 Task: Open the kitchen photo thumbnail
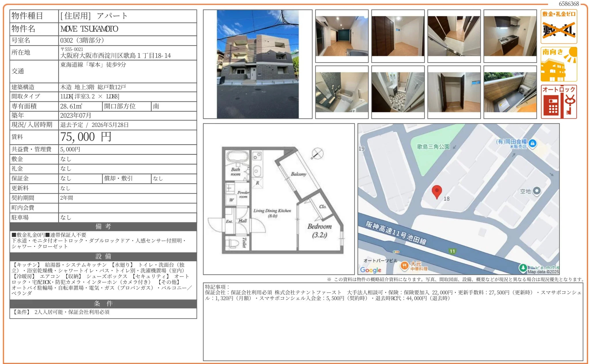(510, 36)
